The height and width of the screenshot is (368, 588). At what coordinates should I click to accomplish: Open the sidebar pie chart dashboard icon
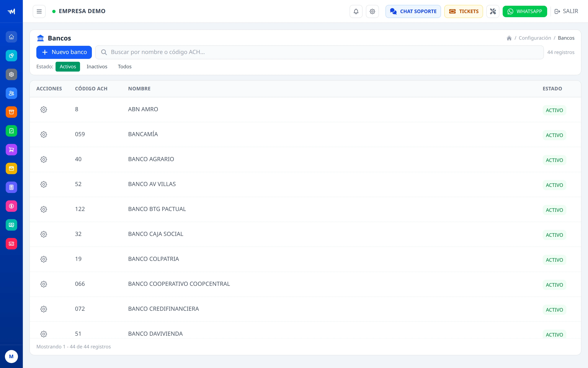point(11,56)
